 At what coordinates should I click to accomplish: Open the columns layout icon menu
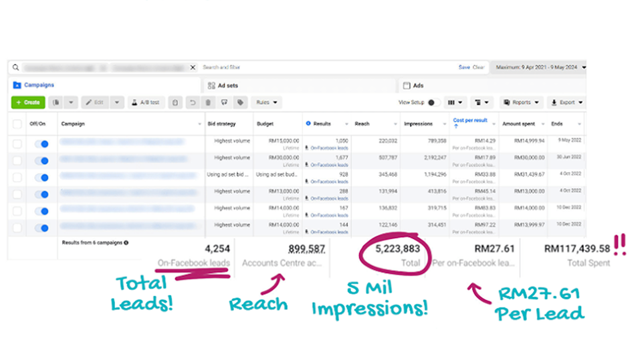(455, 103)
